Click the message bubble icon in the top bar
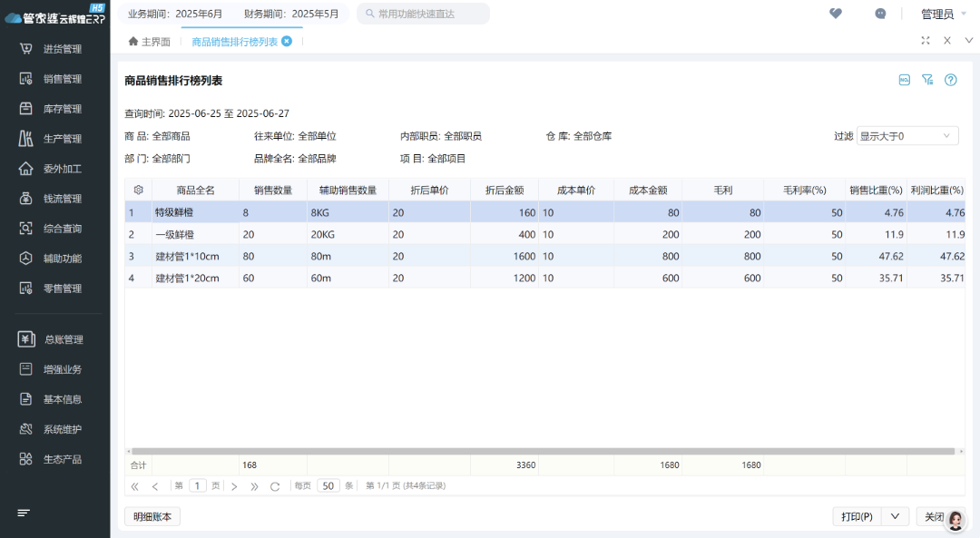 pyautogui.click(x=879, y=14)
